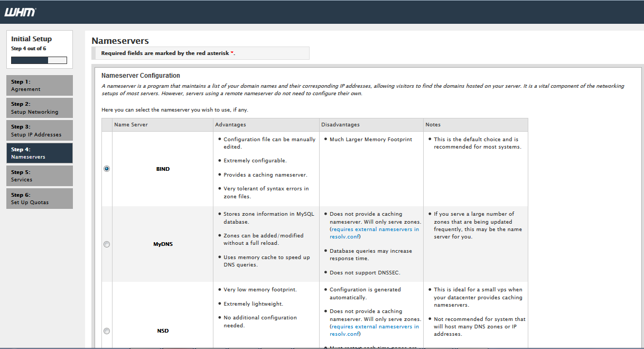Click the setup progress bar

pyautogui.click(x=39, y=60)
